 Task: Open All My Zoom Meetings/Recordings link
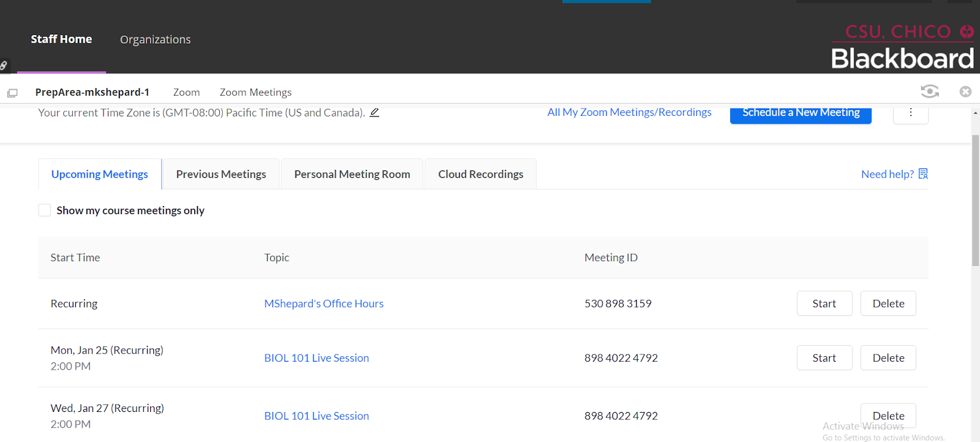[630, 112]
